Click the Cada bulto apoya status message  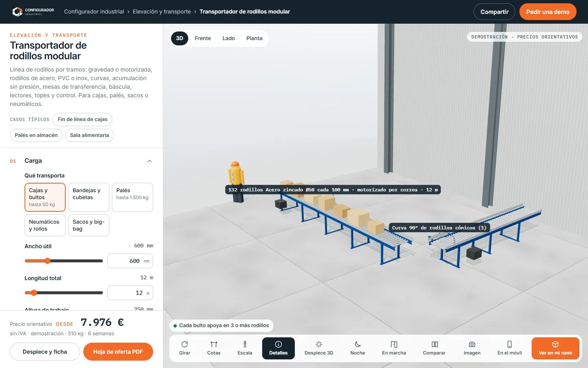pyautogui.click(x=221, y=325)
